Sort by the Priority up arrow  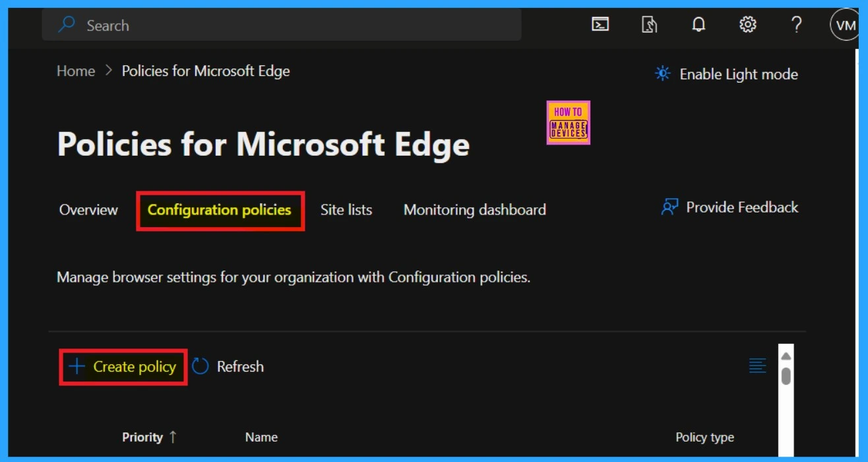[173, 437]
